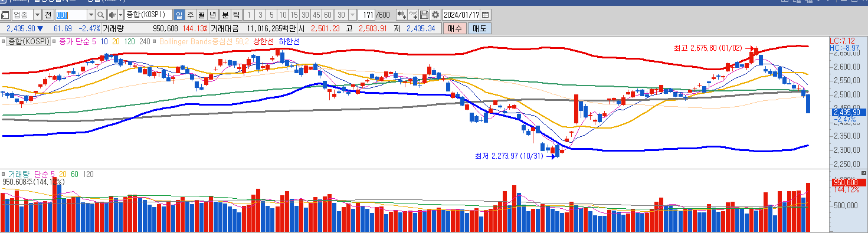
Task: Click the 저 price 2,435.34
Action: 421,28
